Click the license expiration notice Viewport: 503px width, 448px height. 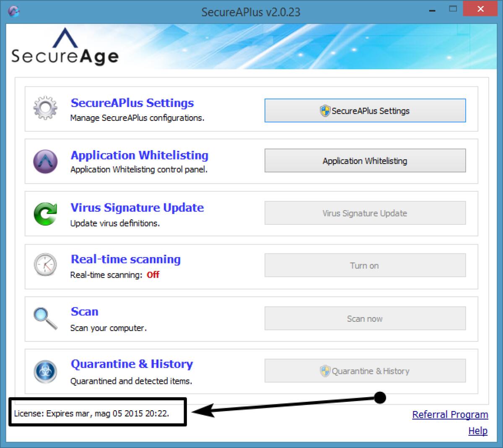[91, 413]
